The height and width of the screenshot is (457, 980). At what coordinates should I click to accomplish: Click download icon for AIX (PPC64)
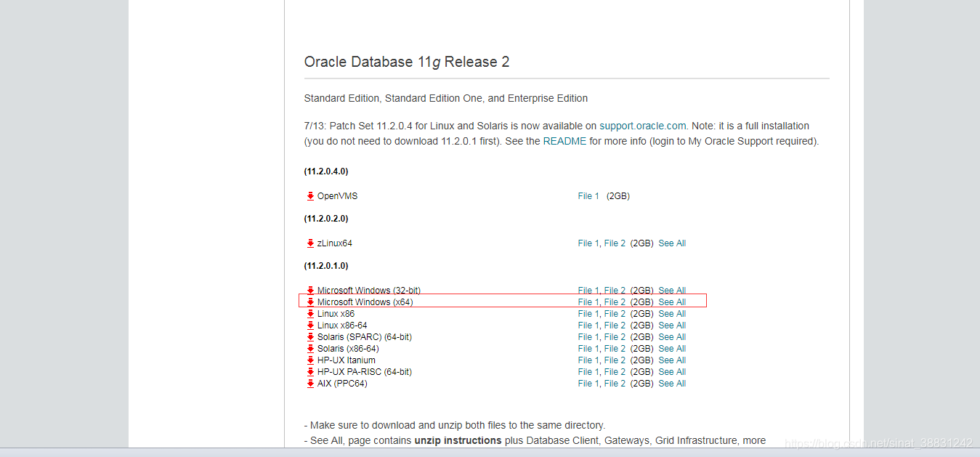click(x=310, y=384)
